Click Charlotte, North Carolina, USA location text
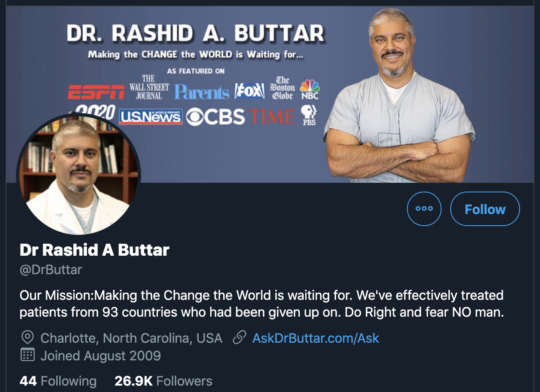 131,338
